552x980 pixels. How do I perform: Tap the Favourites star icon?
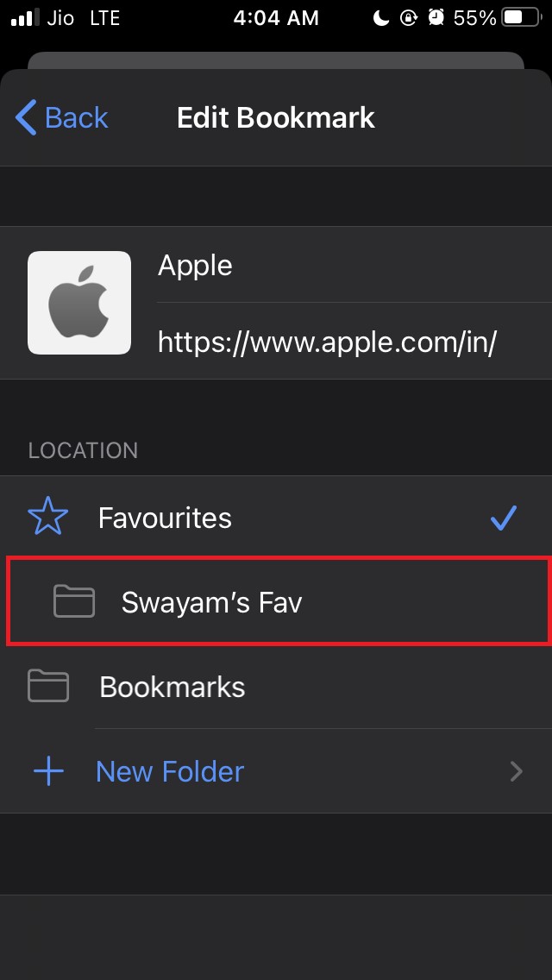pyautogui.click(x=48, y=517)
